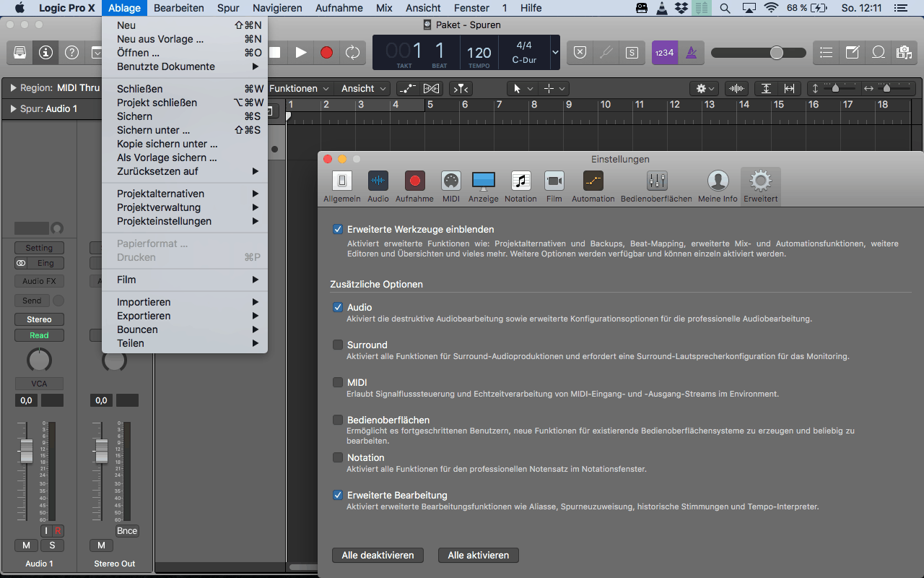Open the Bearbeiten menu in menu bar
The height and width of the screenshot is (578, 924).
[178, 8]
